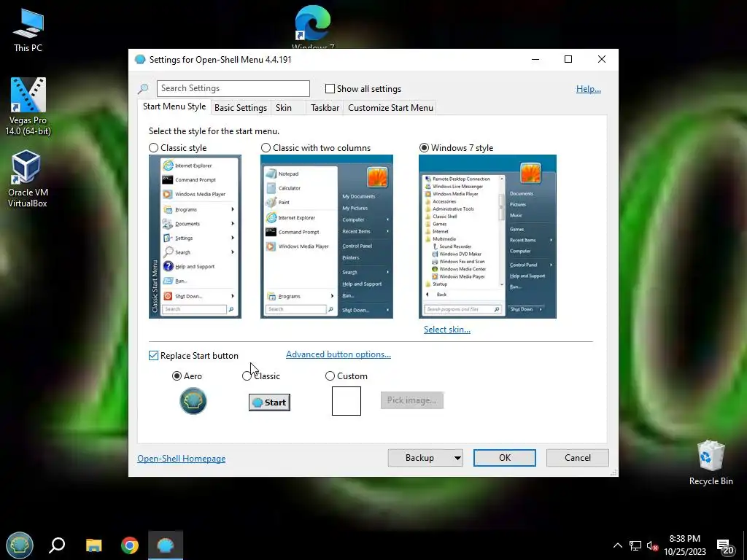Select Aero start button radio
Viewport: 747px width, 560px height.
tap(177, 376)
